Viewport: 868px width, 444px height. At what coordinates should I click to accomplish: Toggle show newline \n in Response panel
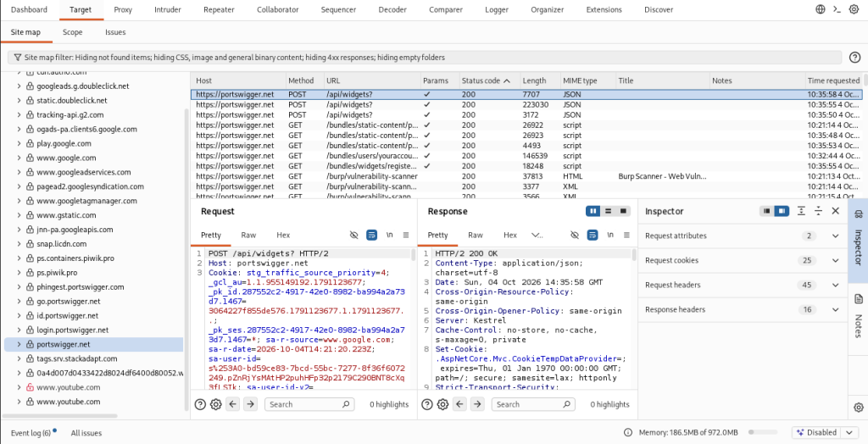(x=610, y=235)
